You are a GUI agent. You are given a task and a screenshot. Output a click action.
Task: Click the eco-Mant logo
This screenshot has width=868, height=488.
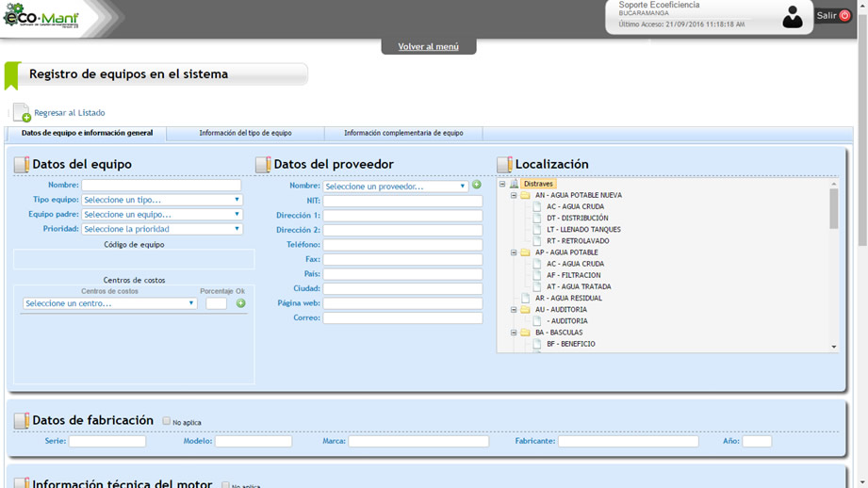click(41, 15)
